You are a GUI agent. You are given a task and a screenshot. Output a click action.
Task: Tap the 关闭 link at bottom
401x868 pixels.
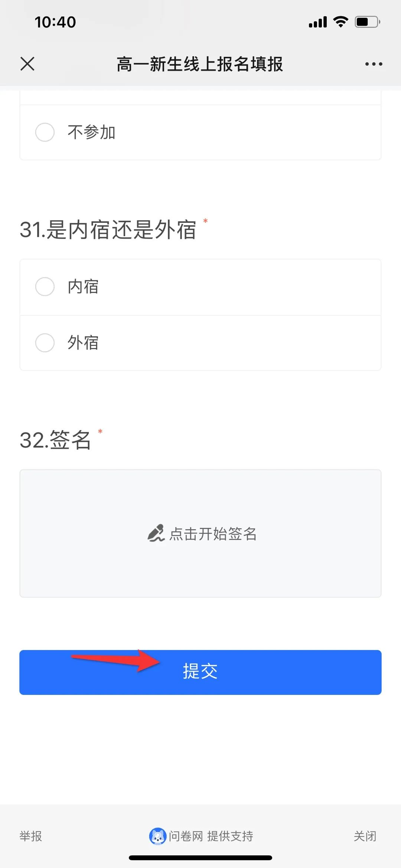click(365, 836)
